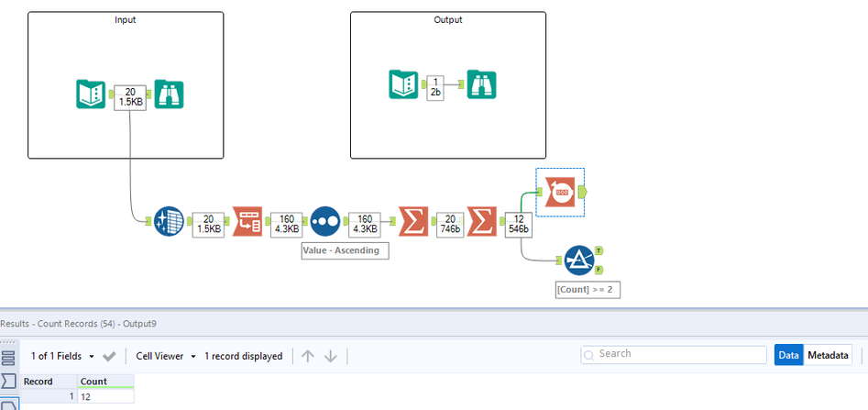868x410 pixels.
Task: Switch to Data view in Results
Action: point(788,356)
